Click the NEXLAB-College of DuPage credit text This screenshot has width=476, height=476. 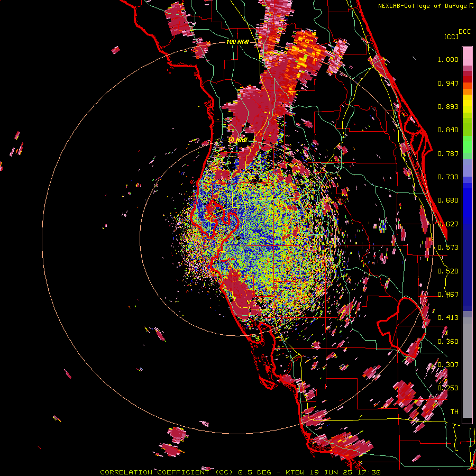[423, 6]
